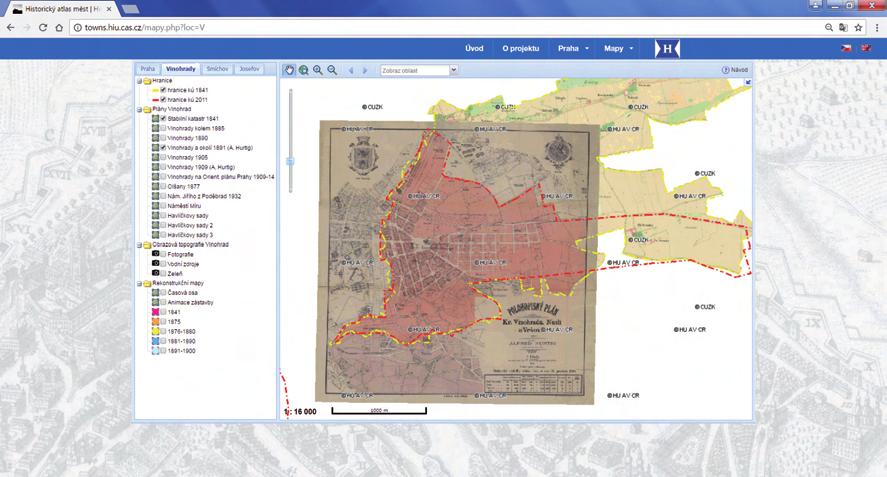
Task: Click map thumbnail icon of Stabilní katastr 1841
Action: 155,119
